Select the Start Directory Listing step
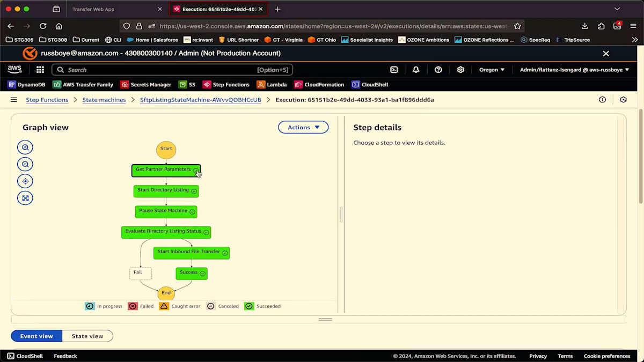This screenshot has width=644, height=362. (166, 191)
